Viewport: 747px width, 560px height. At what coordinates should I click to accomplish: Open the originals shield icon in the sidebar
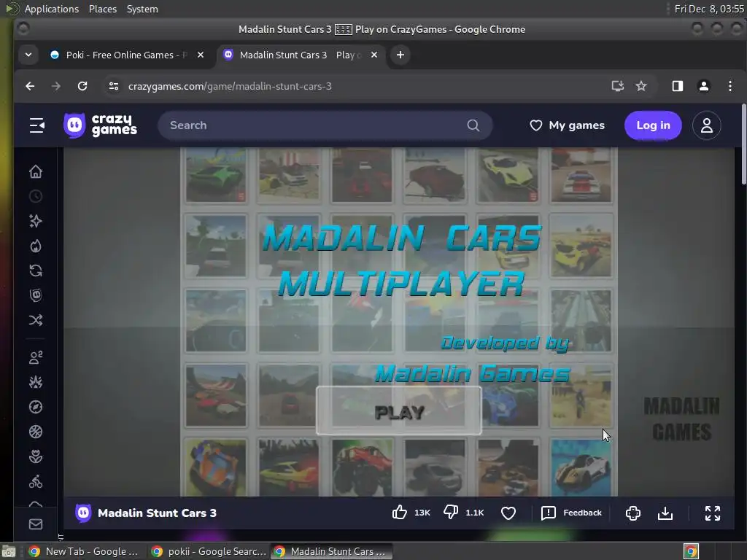click(36, 295)
